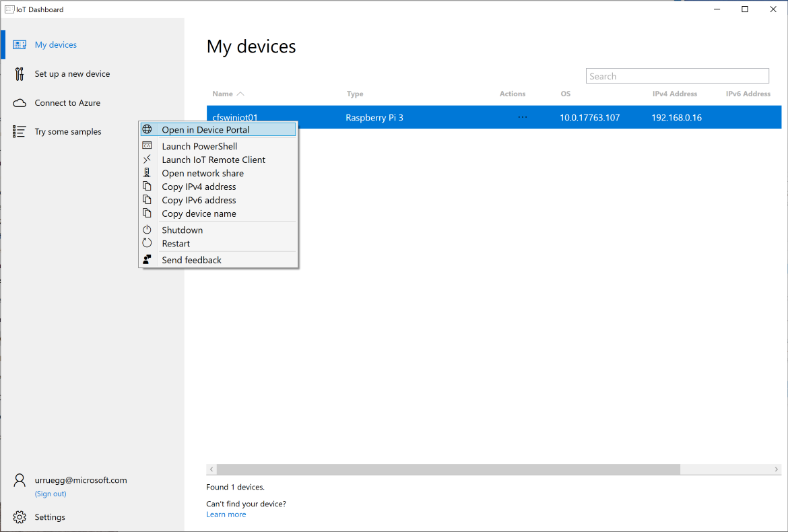Open Try some samples page
The height and width of the screenshot is (532, 788).
[x=68, y=131]
